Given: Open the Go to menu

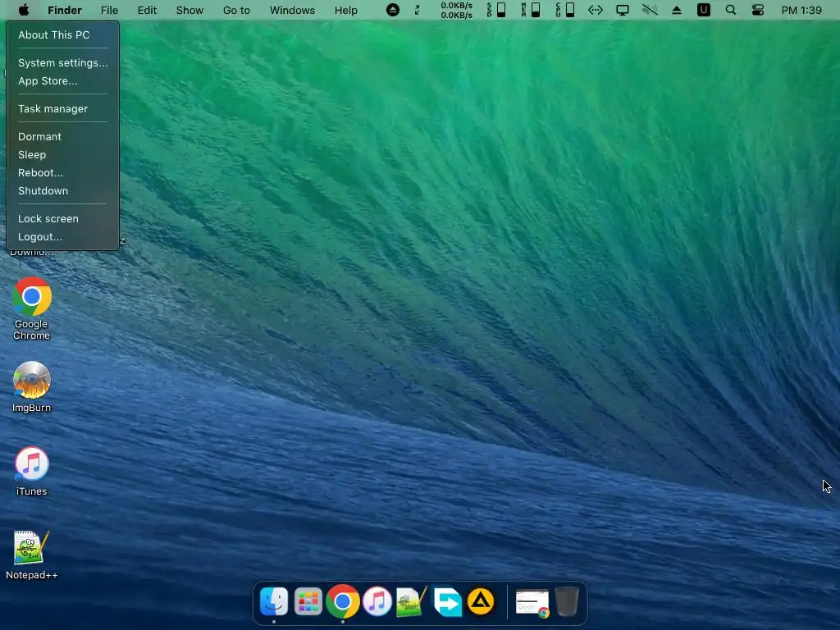Looking at the screenshot, I should pyautogui.click(x=236, y=10).
